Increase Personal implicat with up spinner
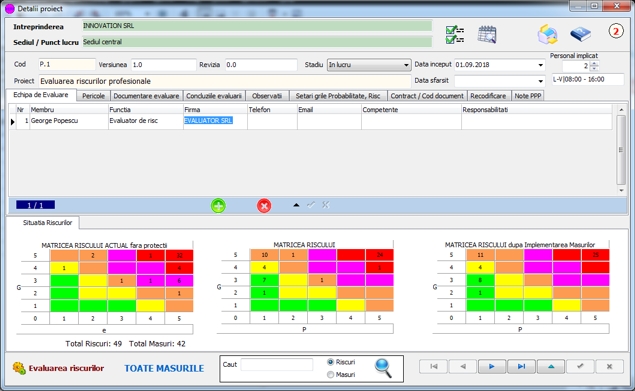Image resolution: width=635 pixels, height=391 pixels. 594,63
